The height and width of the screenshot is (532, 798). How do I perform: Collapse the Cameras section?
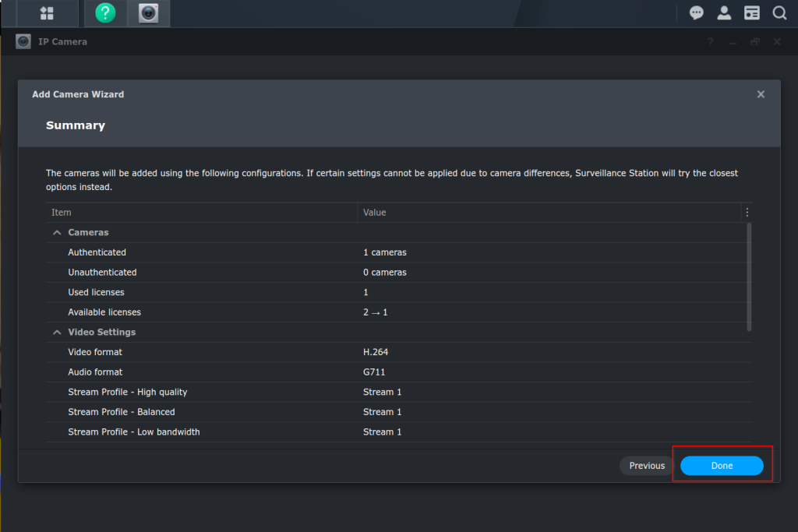57,233
